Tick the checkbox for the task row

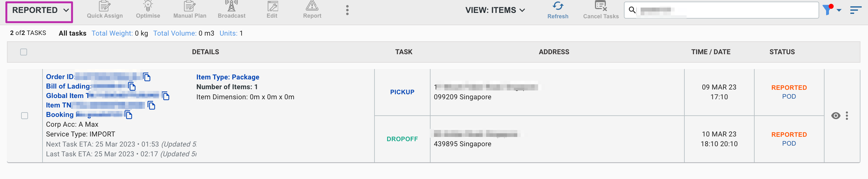(x=25, y=116)
